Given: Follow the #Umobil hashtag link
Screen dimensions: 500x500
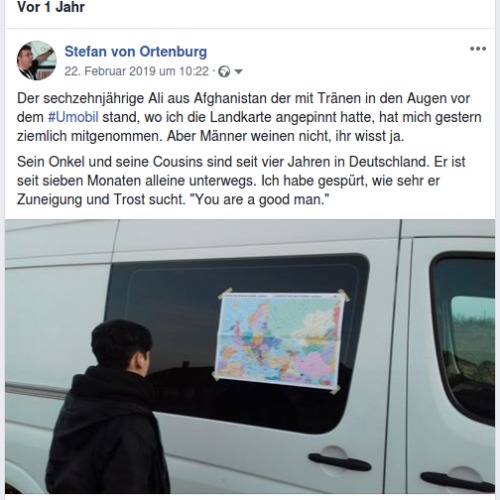Looking at the screenshot, I should (73, 117).
